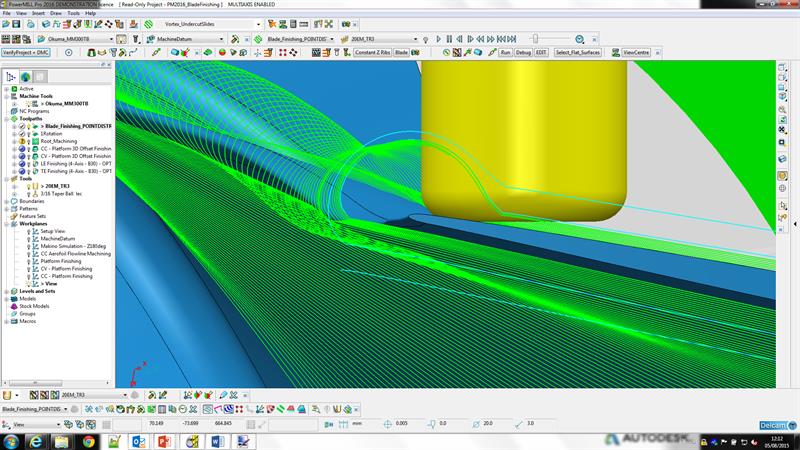This screenshot has height=450, width=800.
Task: Toggle lightbulb for Root_Machining toolpath
Action: point(29,141)
